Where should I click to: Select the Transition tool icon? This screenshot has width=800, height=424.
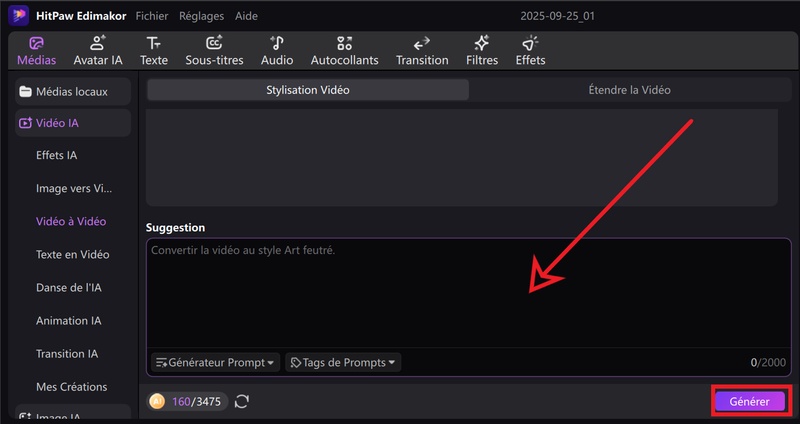click(x=422, y=51)
